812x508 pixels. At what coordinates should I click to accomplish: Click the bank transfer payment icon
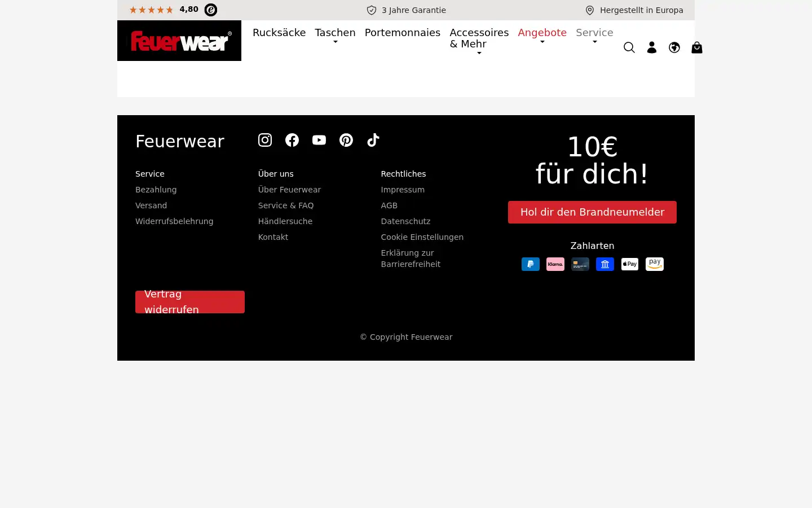click(x=605, y=264)
